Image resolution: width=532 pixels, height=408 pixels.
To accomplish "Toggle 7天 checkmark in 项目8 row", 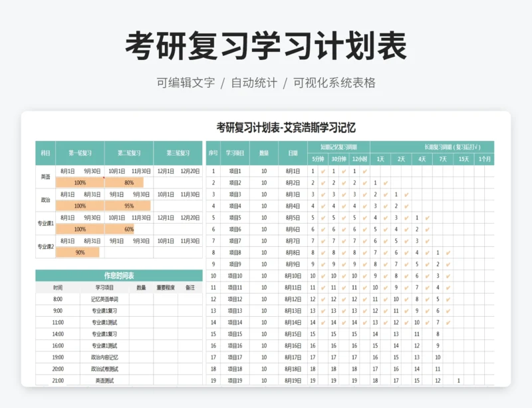I will 448,253.
